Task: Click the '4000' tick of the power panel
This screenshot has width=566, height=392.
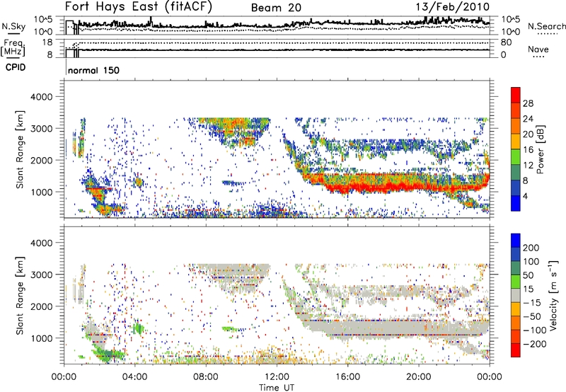Action: click(41, 97)
